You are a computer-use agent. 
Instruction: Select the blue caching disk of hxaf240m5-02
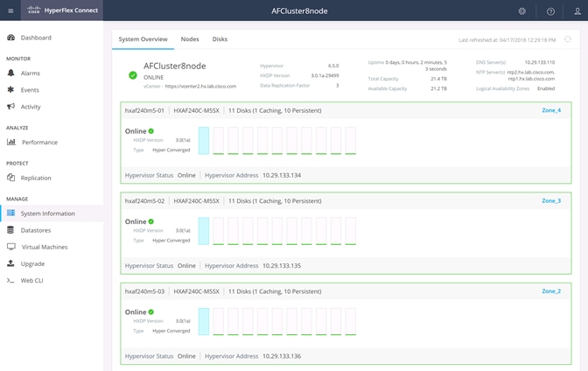[204, 231]
